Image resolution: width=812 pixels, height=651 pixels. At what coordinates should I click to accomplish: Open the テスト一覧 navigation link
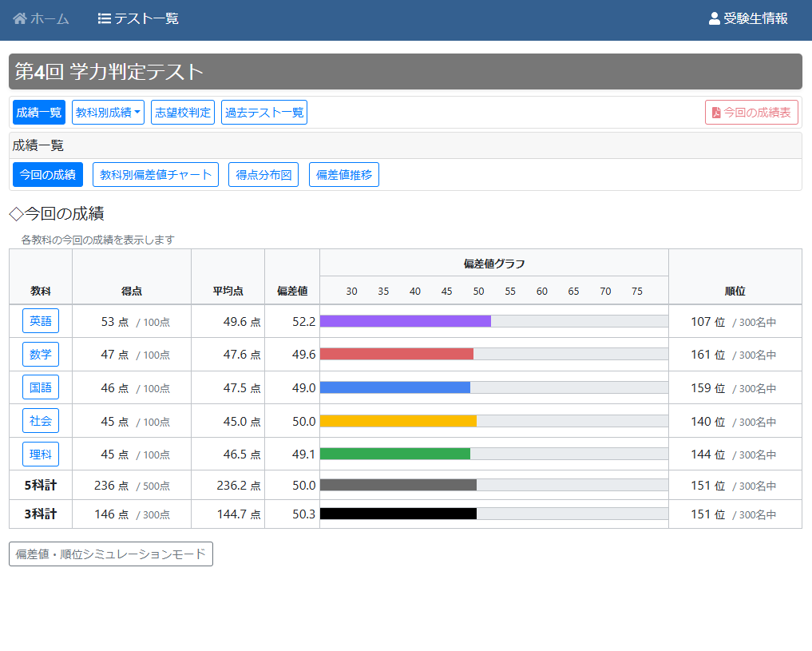tap(138, 18)
